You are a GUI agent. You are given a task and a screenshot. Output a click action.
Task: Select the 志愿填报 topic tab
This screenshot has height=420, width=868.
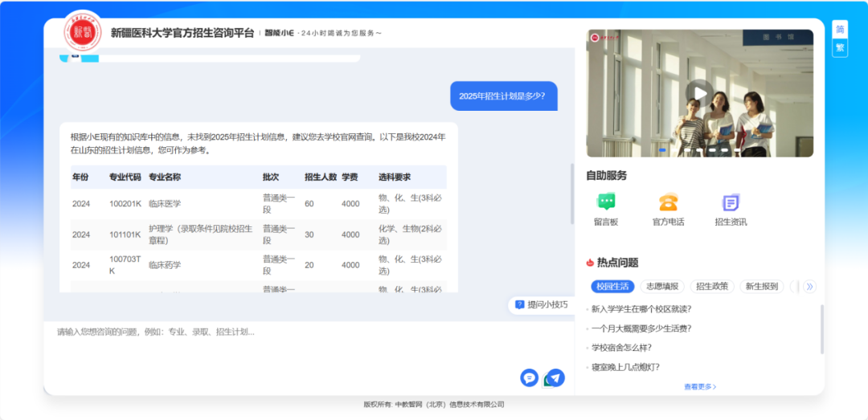pyautogui.click(x=662, y=287)
